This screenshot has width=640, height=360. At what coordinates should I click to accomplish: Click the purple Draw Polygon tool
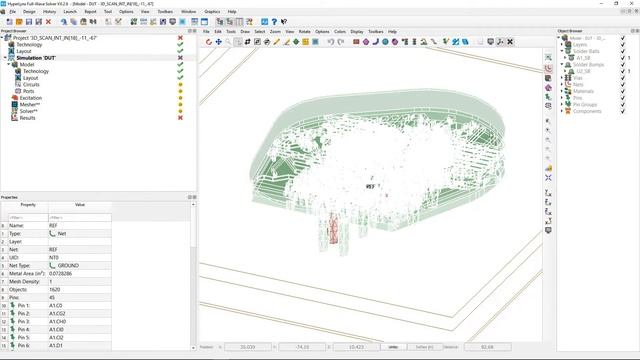coord(366,42)
